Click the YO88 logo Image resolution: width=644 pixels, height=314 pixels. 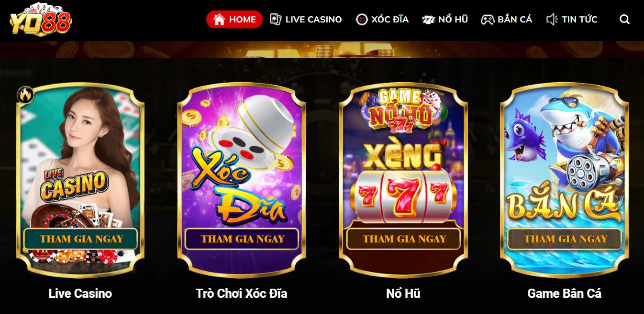(x=41, y=19)
